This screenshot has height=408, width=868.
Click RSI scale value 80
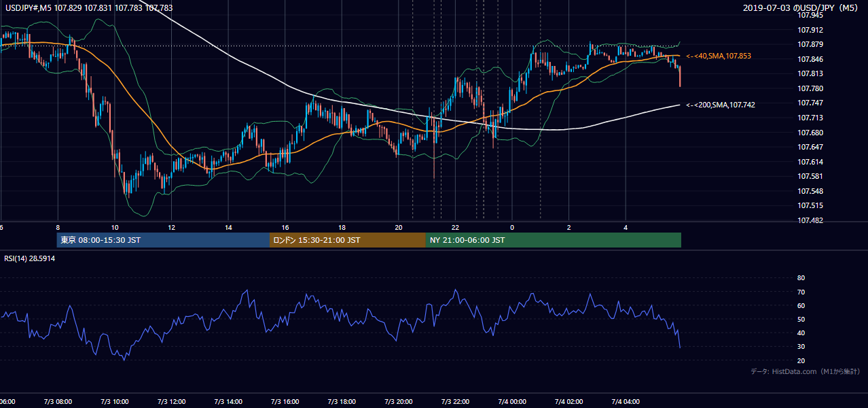click(x=801, y=278)
